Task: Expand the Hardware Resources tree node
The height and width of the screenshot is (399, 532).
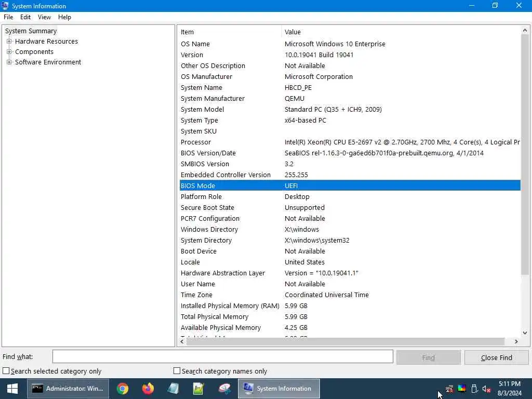Action: point(9,42)
